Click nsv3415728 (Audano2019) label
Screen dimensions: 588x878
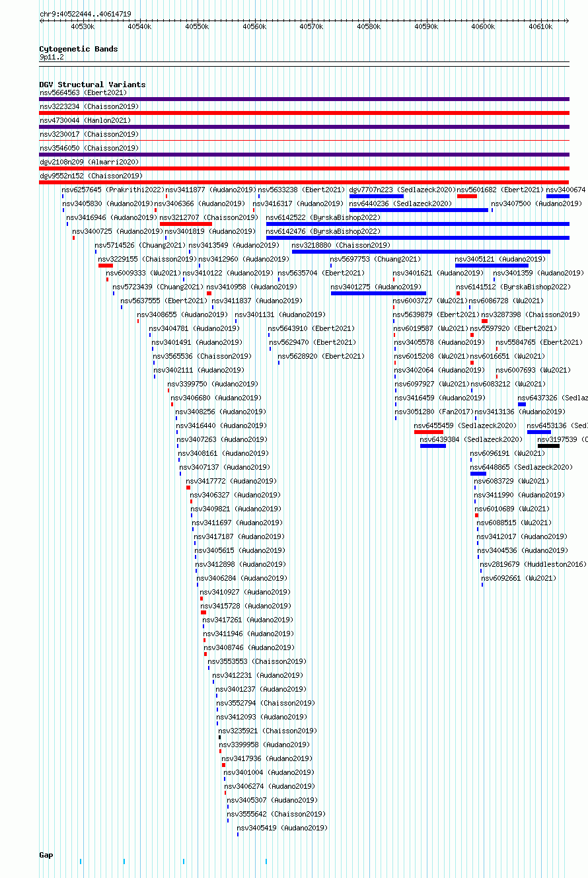click(x=246, y=606)
